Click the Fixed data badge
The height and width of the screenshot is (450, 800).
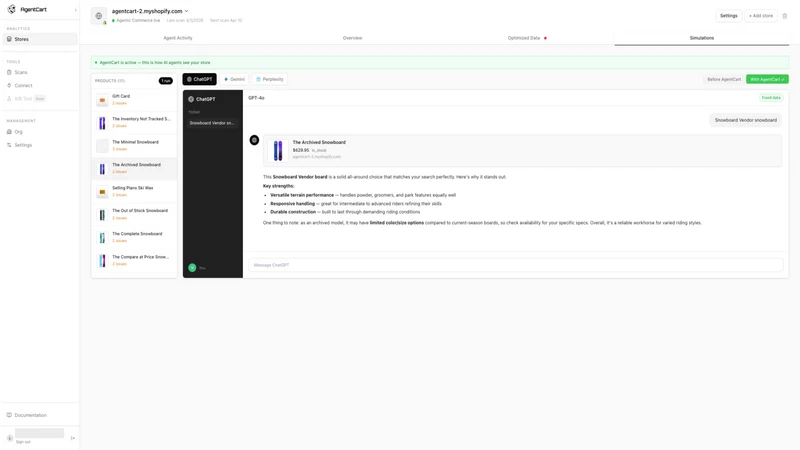click(x=771, y=97)
